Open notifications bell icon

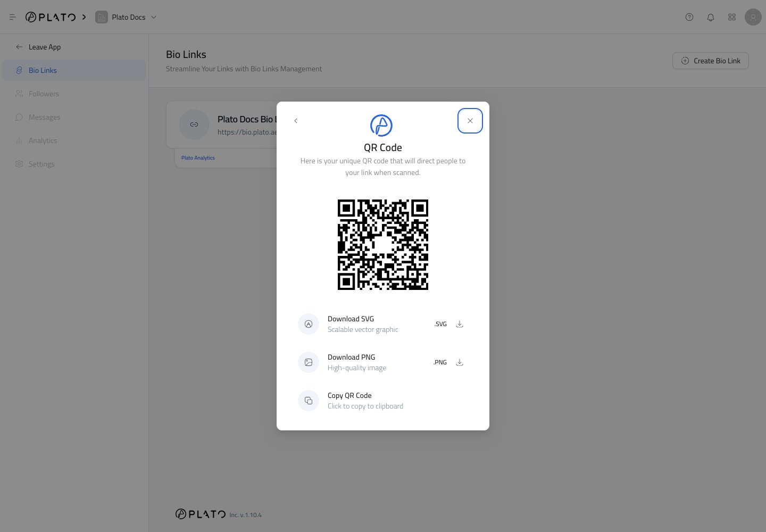click(711, 17)
